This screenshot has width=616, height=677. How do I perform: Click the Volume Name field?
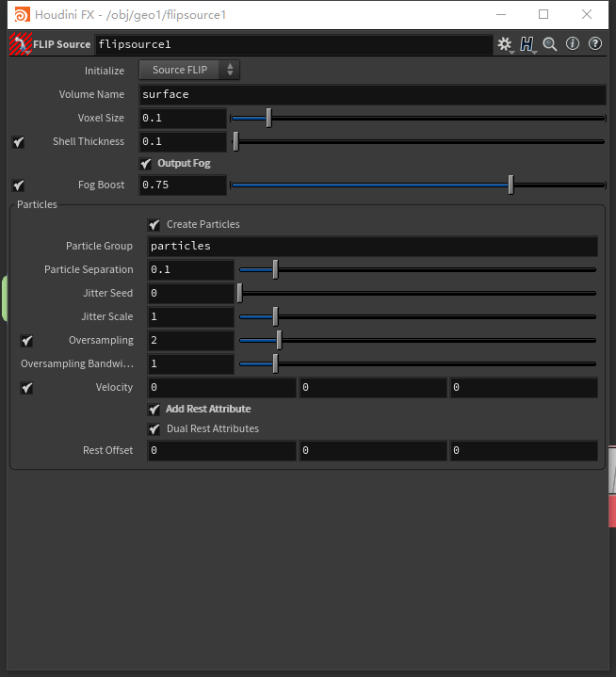pyautogui.click(x=372, y=94)
